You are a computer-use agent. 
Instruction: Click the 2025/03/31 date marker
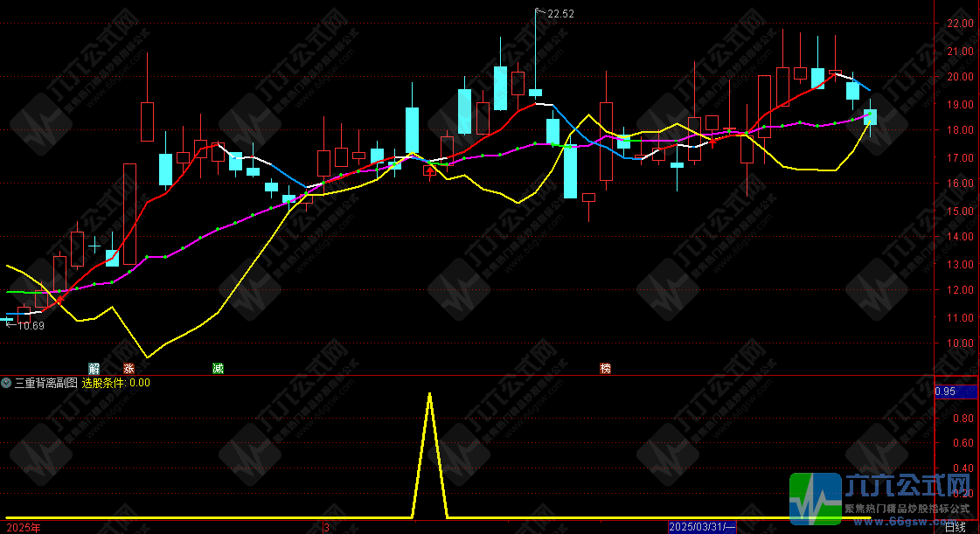point(703,527)
